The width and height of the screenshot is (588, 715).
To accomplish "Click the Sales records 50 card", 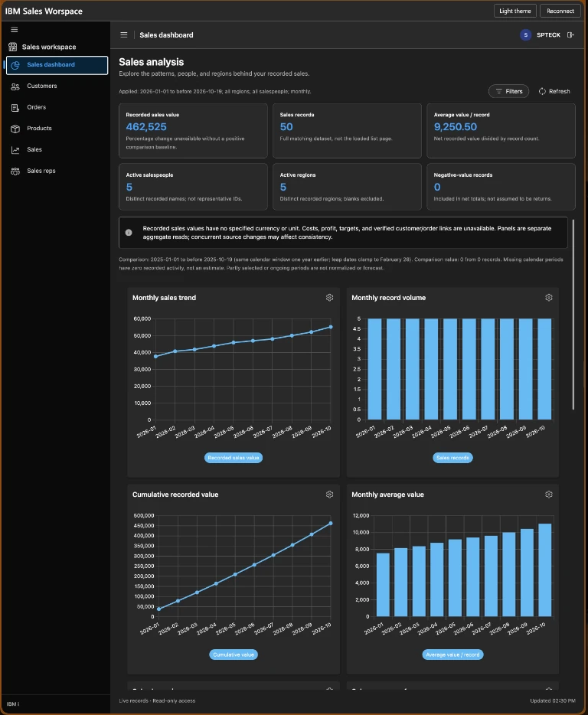I will (x=347, y=131).
